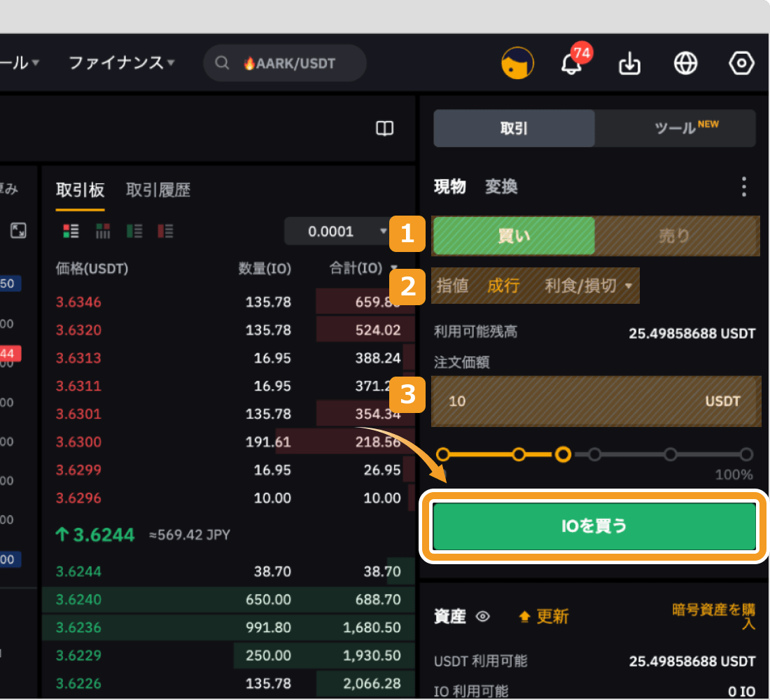Toggle asset balance visibility eye icon
Image resolution: width=770 pixels, height=700 pixels.
[x=483, y=616]
